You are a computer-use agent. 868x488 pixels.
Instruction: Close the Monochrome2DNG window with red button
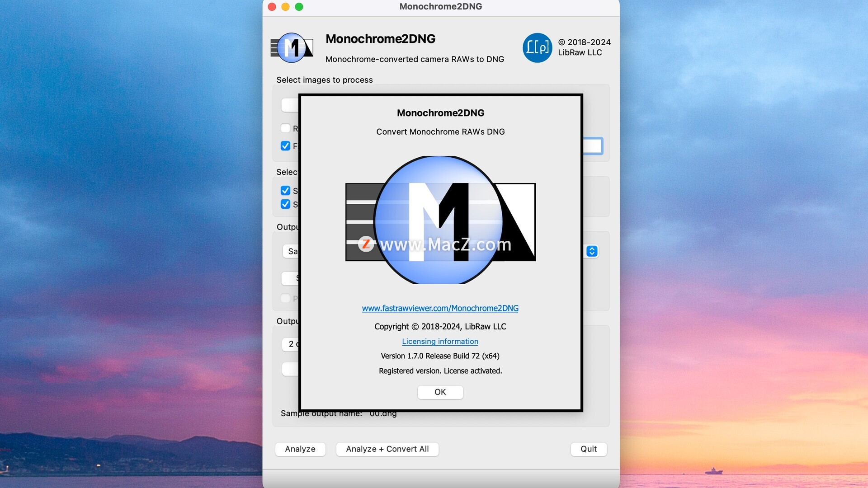click(272, 7)
